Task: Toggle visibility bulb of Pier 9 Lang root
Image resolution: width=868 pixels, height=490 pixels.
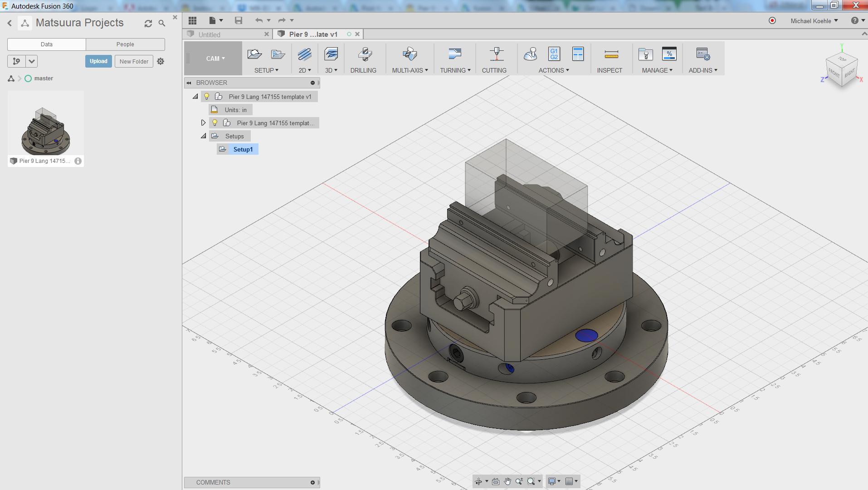Action: coord(207,97)
